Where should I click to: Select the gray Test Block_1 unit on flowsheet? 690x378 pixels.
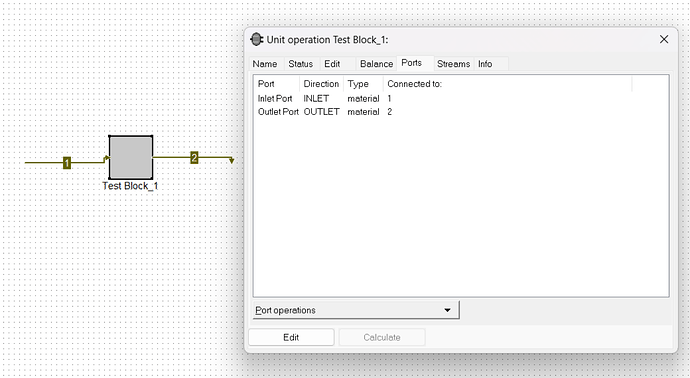click(x=131, y=157)
